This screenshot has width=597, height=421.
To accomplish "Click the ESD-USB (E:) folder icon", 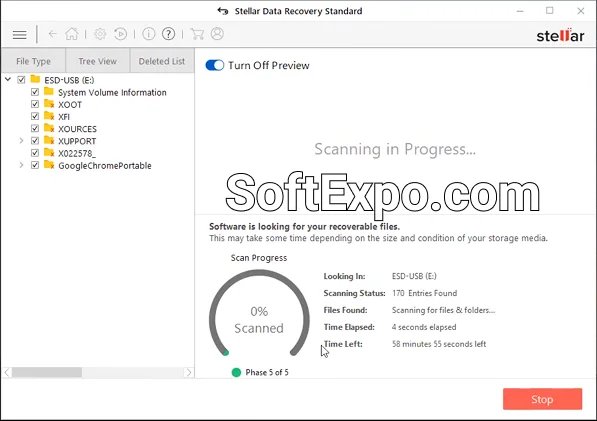I will (35, 79).
